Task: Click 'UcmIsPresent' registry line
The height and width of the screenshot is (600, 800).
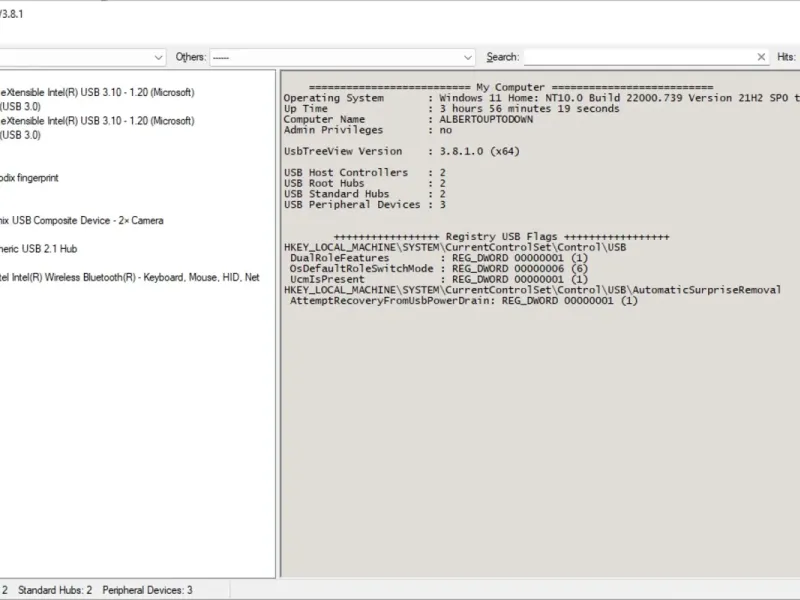Action: [439, 280]
